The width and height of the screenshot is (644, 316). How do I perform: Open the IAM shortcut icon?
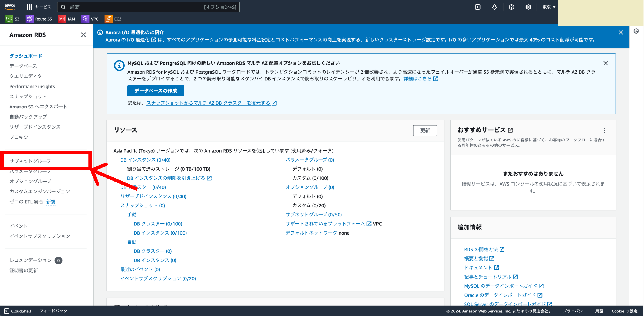point(62,19)
